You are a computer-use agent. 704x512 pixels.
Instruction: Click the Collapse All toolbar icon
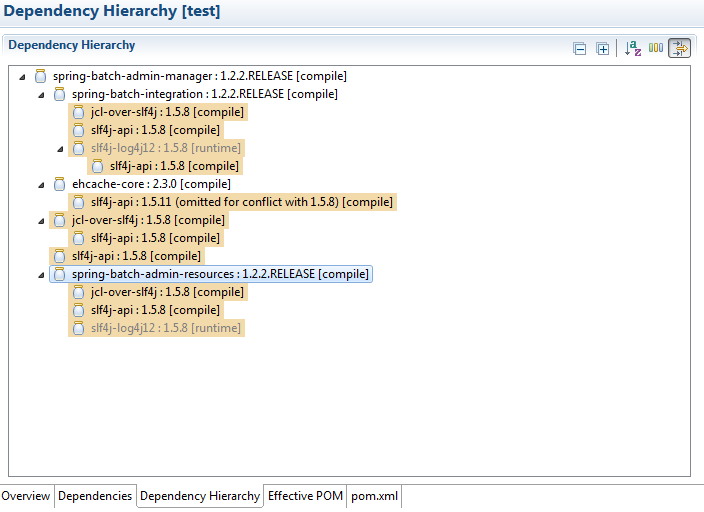[580, 48]
